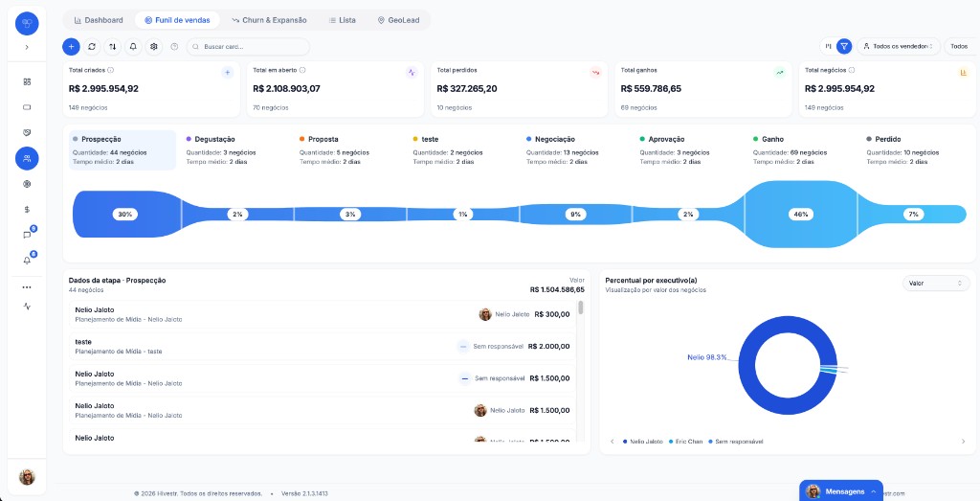This screenshot has height=501, width=980.
Task: Click the 7% funnel segment
Action: coord(913,214)
